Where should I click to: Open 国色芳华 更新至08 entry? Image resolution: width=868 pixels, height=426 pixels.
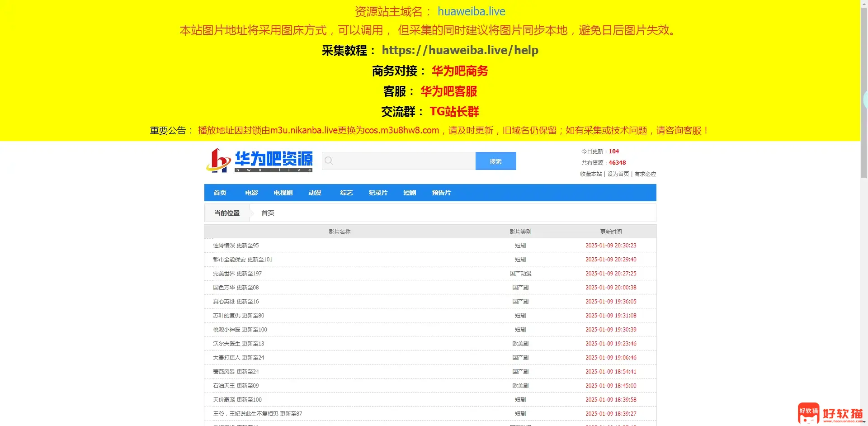[236, 288]
